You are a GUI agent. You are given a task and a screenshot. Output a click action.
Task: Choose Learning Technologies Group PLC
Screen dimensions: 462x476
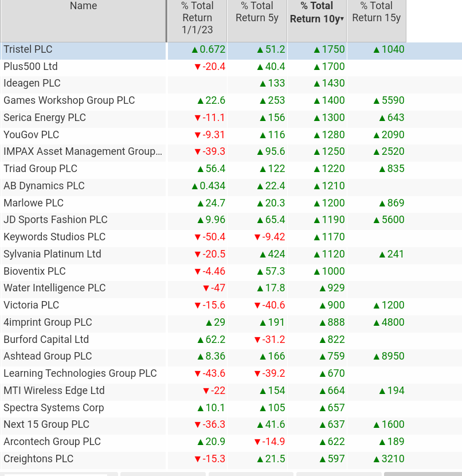80,373
